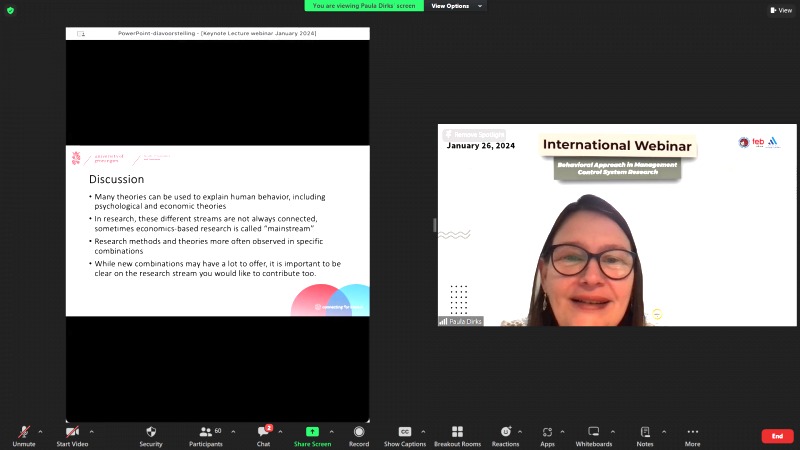Open the View Options dropdown
Screen dimensions: 800x450
[x=456, y=6]
